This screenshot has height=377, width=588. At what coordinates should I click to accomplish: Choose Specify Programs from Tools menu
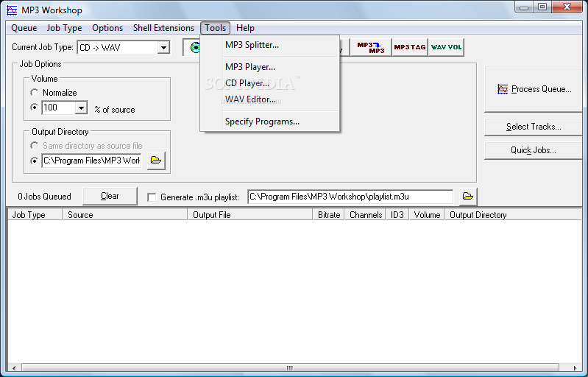pos(270,121)
